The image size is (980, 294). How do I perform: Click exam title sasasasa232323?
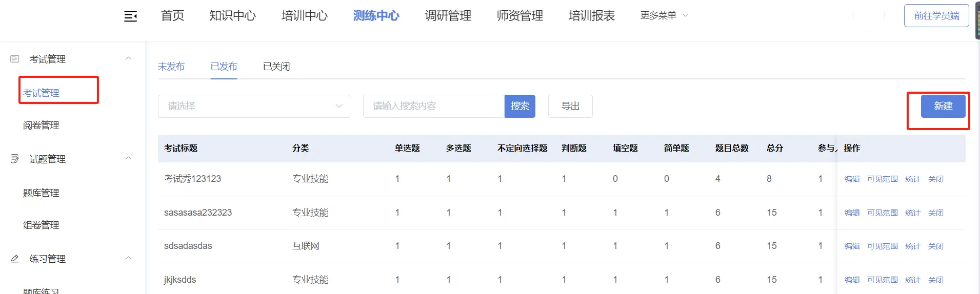point(198,213)
